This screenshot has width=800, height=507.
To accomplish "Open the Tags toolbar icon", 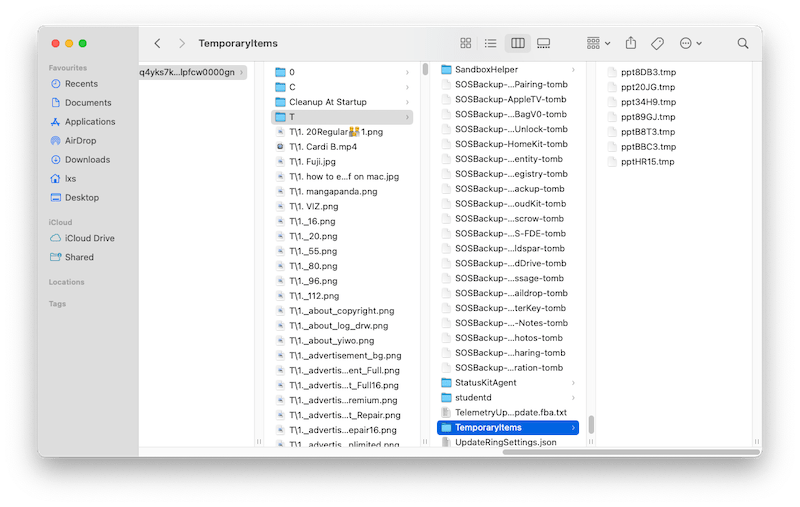I will pos(658,44).
